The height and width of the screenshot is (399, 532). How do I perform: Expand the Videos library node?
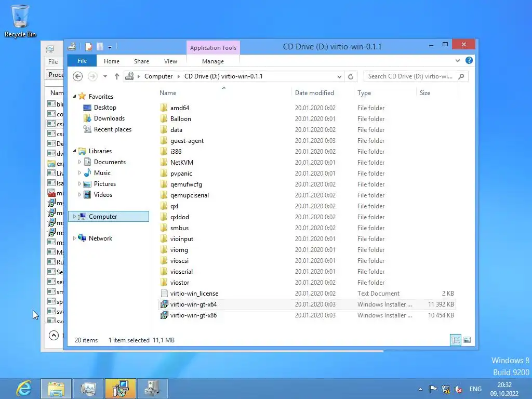click(79, 194)
